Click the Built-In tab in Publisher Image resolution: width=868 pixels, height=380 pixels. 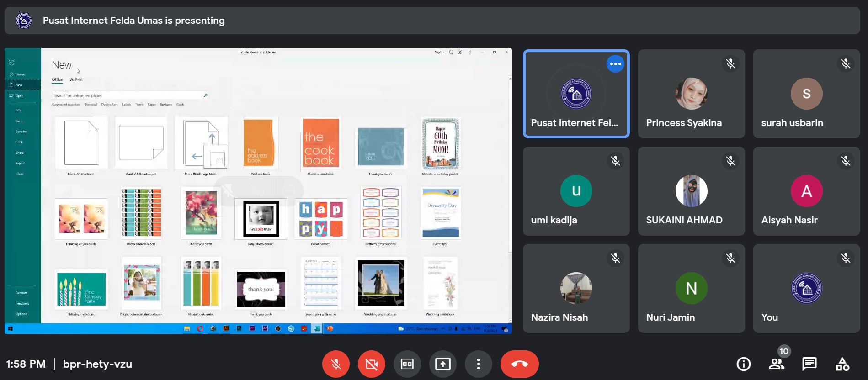click(76, 79)
